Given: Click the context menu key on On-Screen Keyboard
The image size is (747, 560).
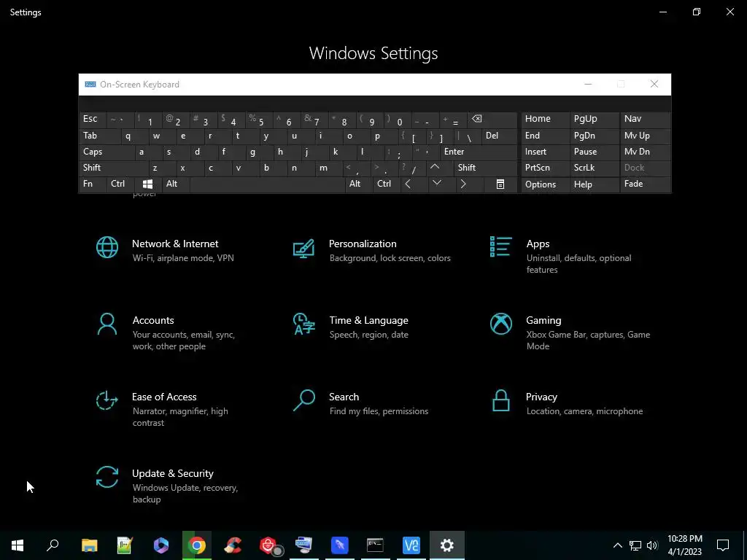Looking at the screenshot, I should coord(500,184).
